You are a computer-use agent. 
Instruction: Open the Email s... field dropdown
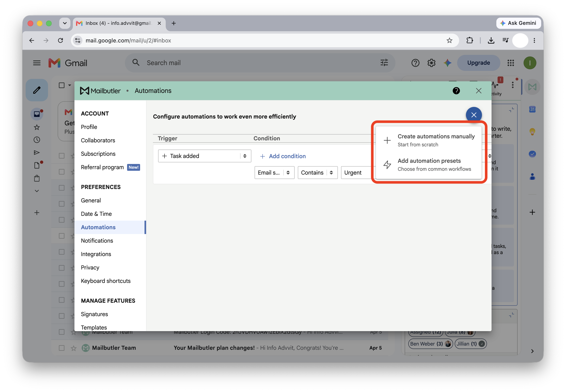274,173
